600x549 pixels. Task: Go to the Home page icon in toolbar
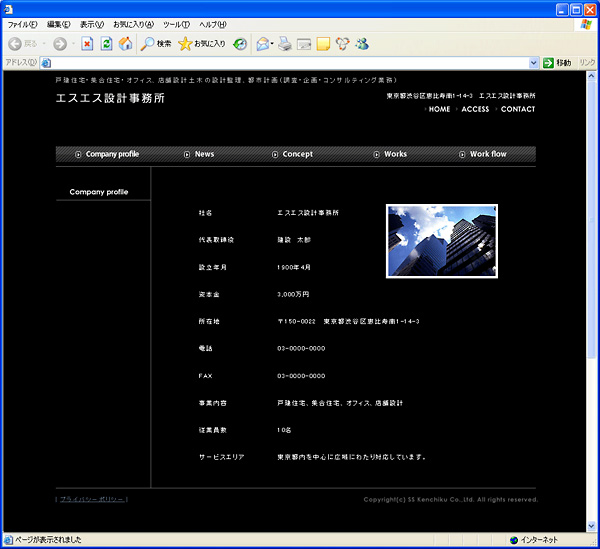tap(126, 44)
